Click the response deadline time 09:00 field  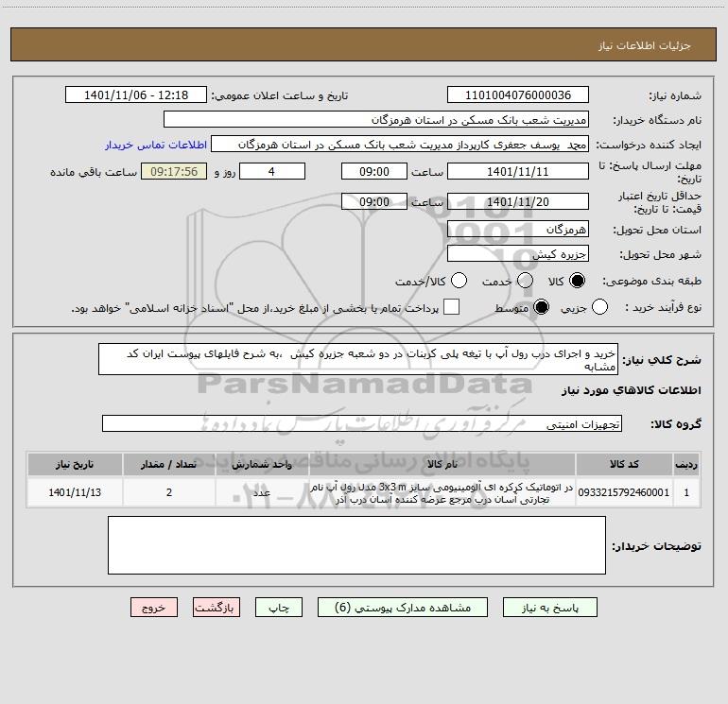pos(374,172)
